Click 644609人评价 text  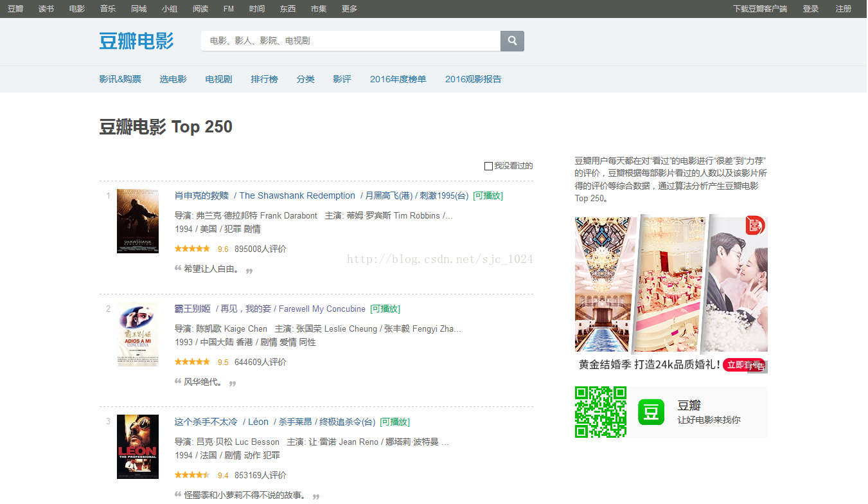click(260, 362)
